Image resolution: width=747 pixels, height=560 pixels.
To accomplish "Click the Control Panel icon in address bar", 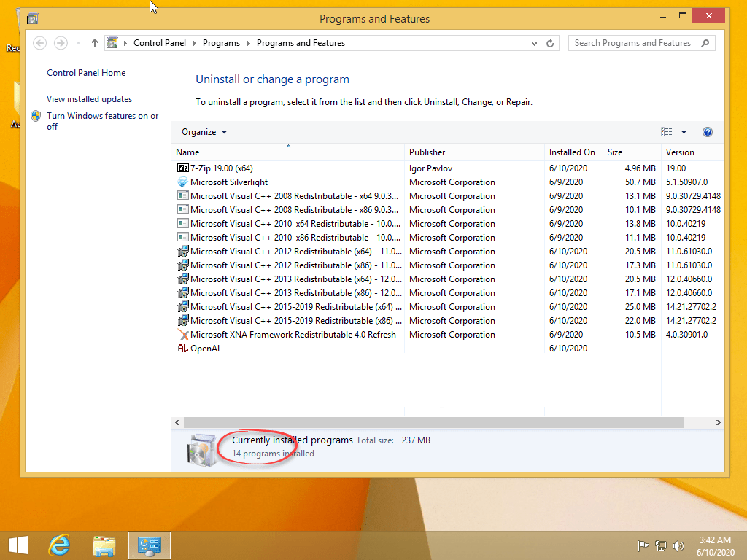I will tap(112, 43).
